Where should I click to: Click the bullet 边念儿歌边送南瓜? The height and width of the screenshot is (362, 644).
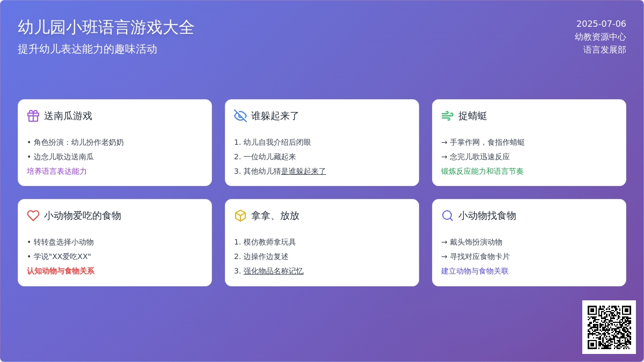pos(60,157)
